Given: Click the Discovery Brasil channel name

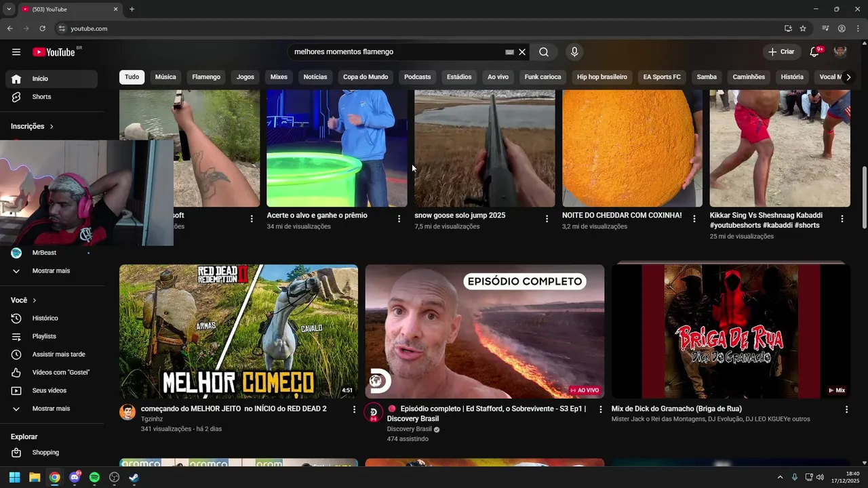Looking at the screenshot, I should [409, 429].
